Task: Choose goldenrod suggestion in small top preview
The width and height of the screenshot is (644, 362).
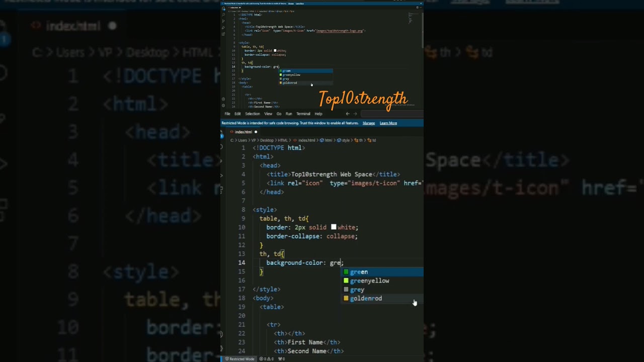Action: point(306,83)
